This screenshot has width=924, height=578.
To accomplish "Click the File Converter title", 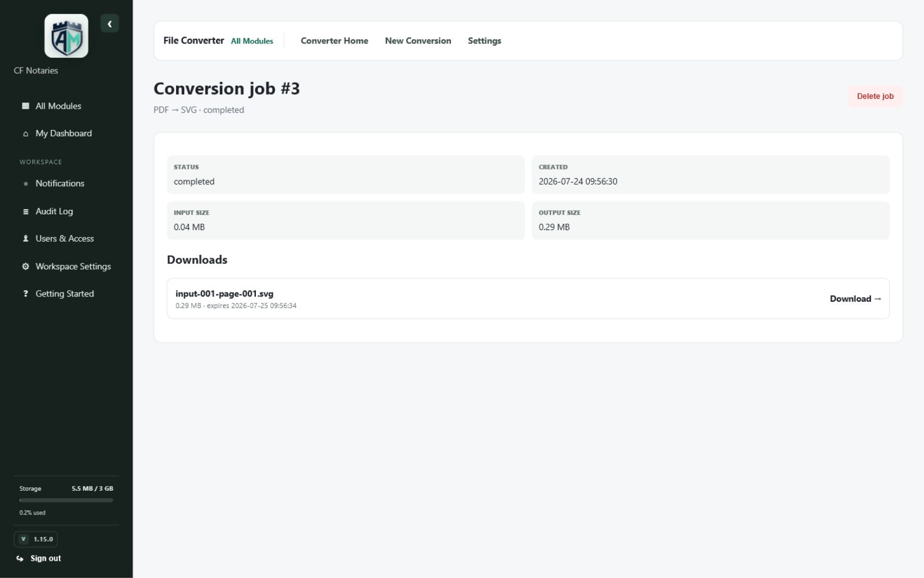I will (x=193, y=40).
